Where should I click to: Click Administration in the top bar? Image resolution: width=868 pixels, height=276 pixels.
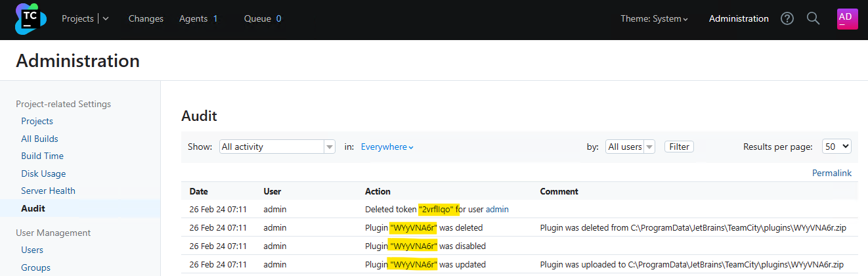click(739, 19)
